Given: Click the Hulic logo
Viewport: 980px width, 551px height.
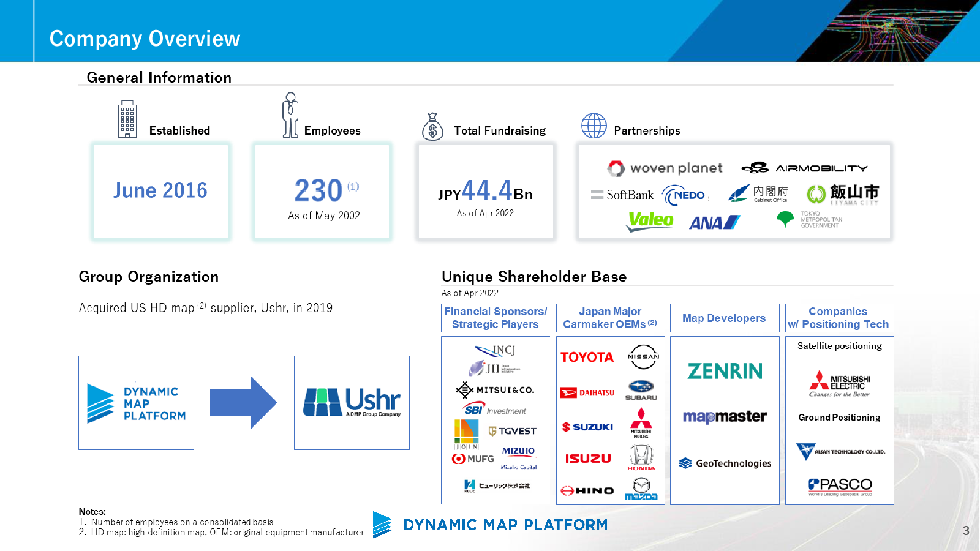Looking at the screenshot, I should click(497, 486).
